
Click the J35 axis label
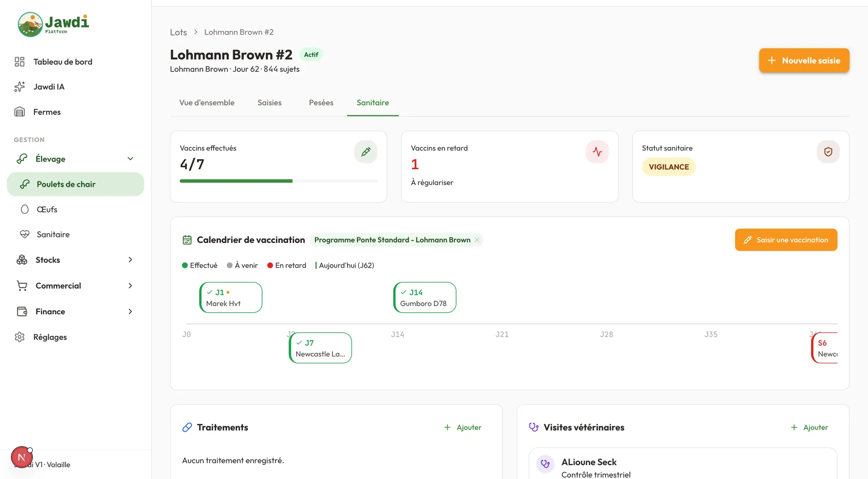711,335
